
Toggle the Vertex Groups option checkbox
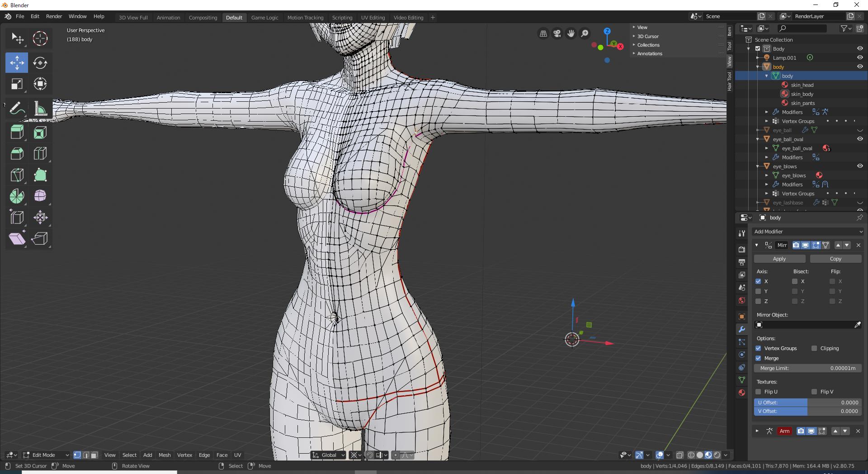tap(759, 348)
